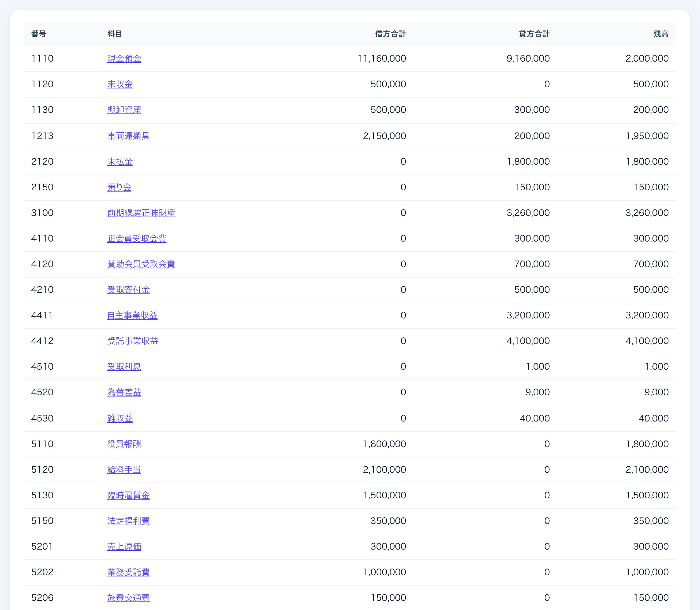Click the 借方合計 column header

click(x=390, y=34)
